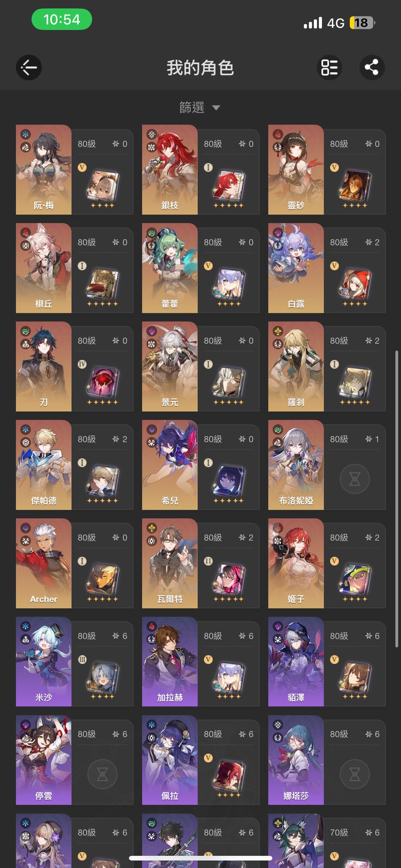Open 靈砂 character portrait
The image size is (401, 868).
tap(296, 170)
